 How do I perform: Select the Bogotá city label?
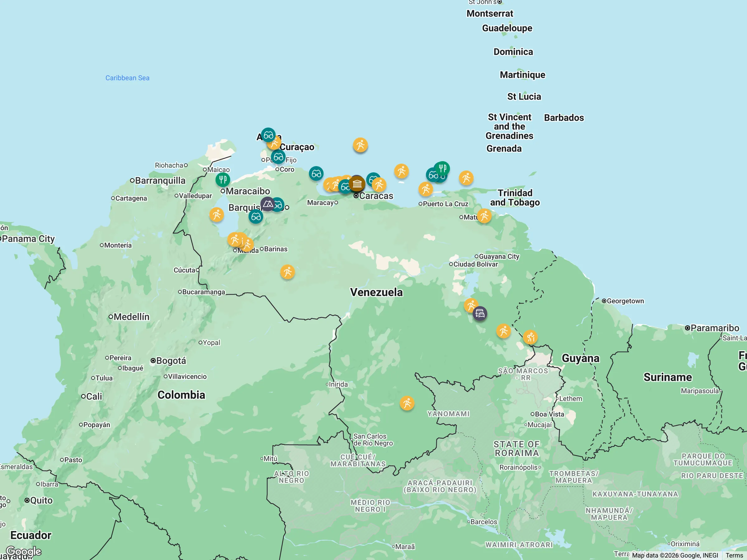pyautogui.click(x=171, y=361)
